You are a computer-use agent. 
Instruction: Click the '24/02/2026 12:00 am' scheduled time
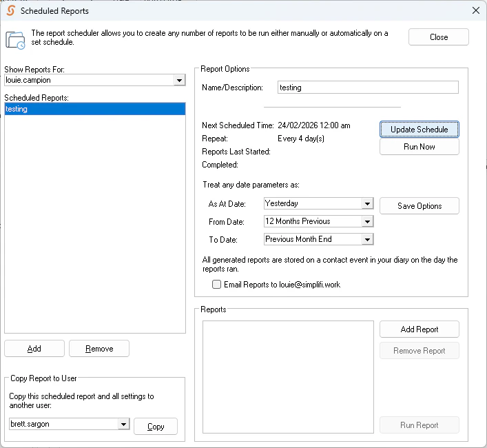313,125
